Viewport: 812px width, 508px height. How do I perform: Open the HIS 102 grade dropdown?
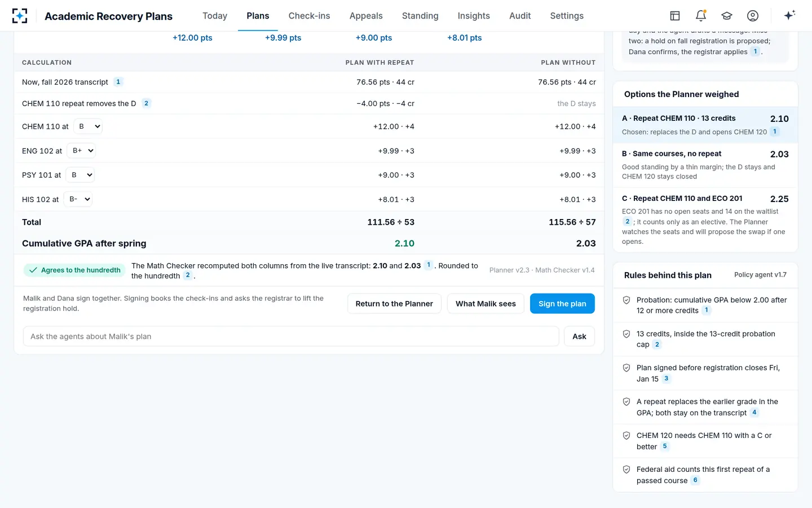[78, 199]
